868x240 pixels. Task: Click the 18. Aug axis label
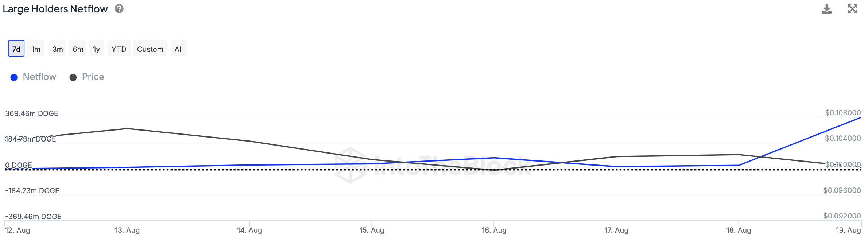pyautogui.click(x=739, y=230)
